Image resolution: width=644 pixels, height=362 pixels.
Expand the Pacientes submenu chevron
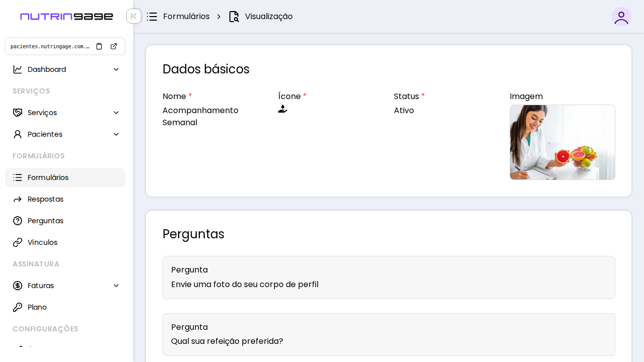(x=116, y=134)
